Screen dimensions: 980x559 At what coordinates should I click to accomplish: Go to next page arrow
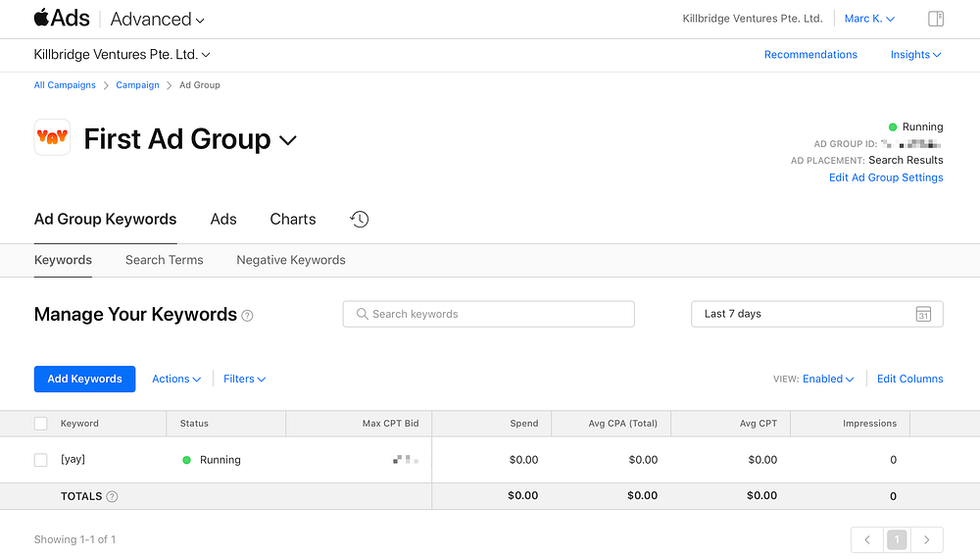pyautogui.click(x=926, y=539)
